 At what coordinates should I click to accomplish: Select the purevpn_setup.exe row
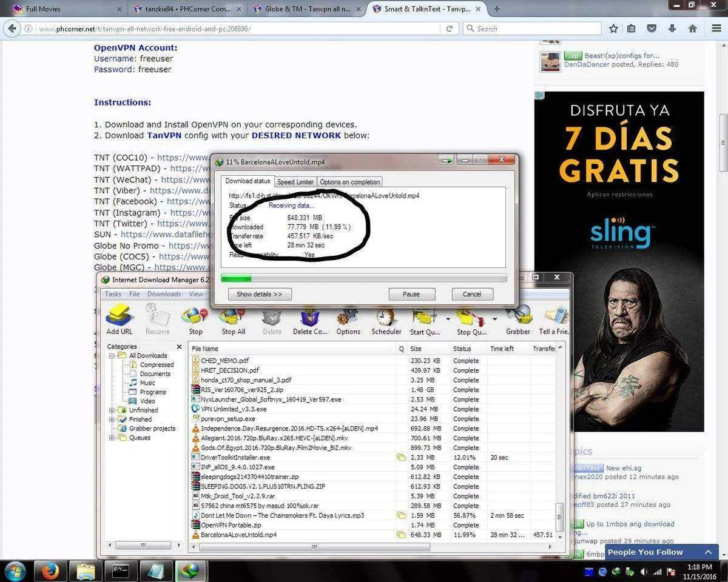point(372,418)
